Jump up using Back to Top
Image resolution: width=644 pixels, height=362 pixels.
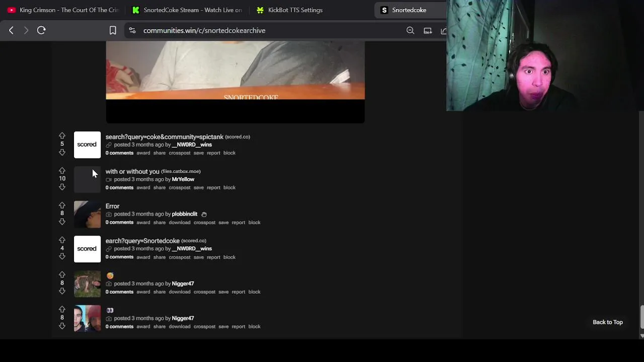tap(608, 322)
